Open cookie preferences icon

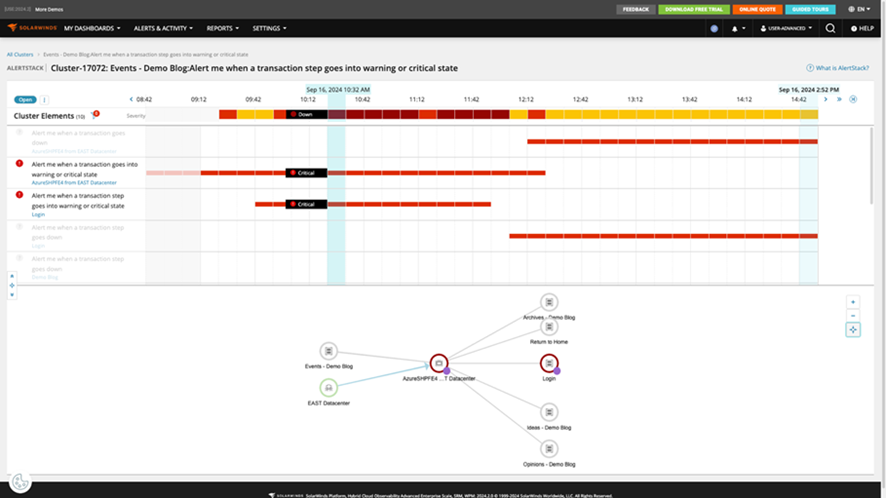[x=20, y=482]
